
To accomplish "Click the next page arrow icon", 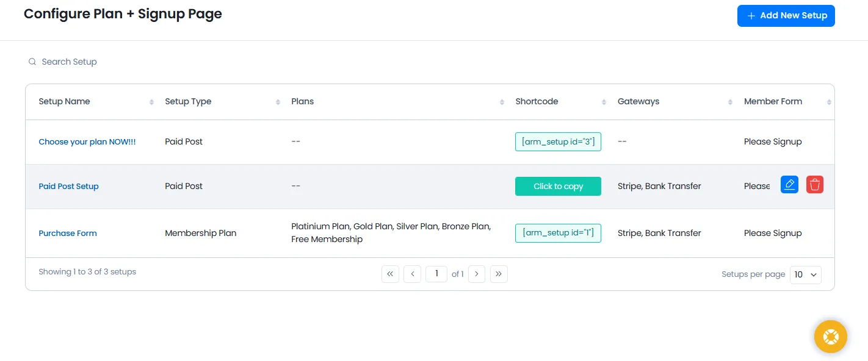I will (x=477, y=274).
